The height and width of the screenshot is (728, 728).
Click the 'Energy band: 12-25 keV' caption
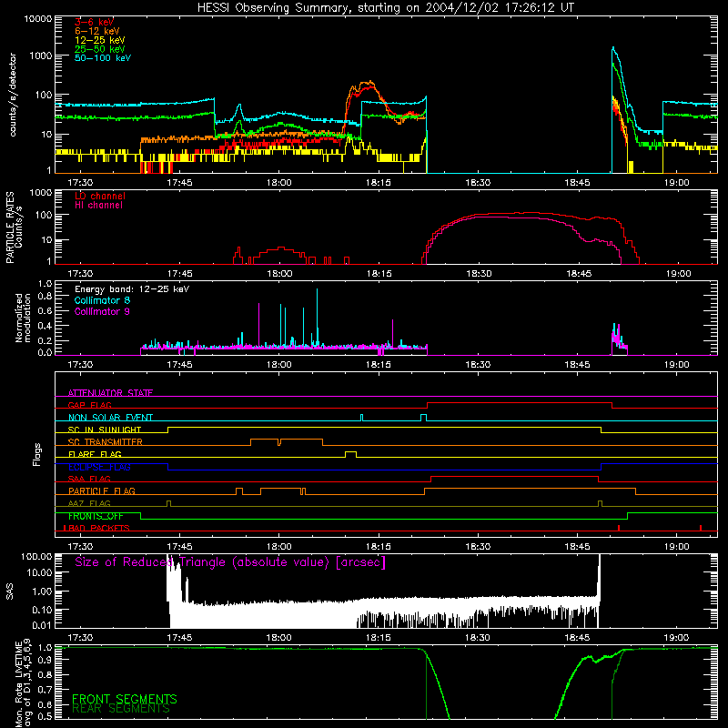pyautogui.click(x=132, y=289)
